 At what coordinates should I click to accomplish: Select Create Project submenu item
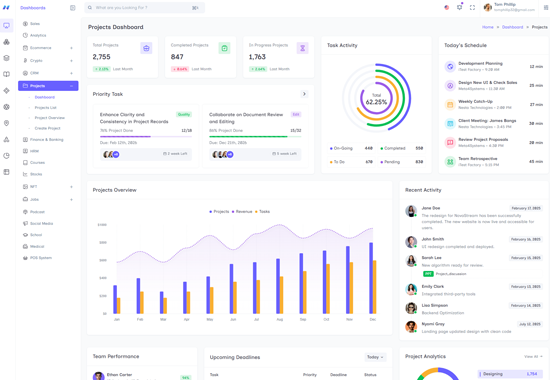pyautogui.click(x=48, y=128)
